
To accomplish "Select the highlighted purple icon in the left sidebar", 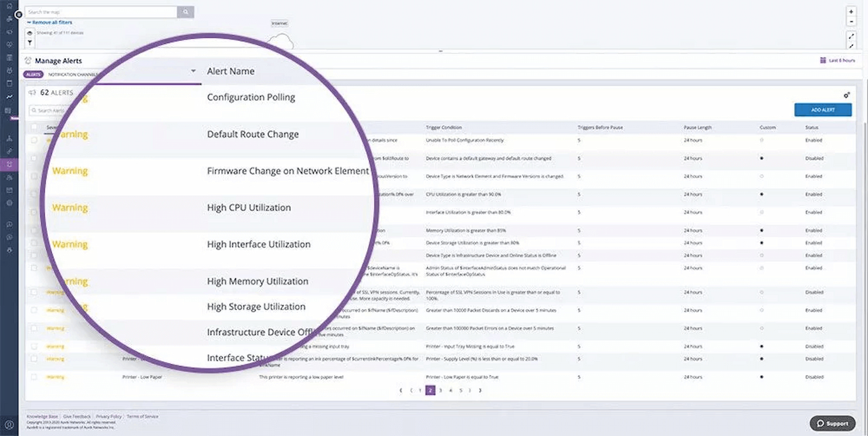I will tap(9, 164).
